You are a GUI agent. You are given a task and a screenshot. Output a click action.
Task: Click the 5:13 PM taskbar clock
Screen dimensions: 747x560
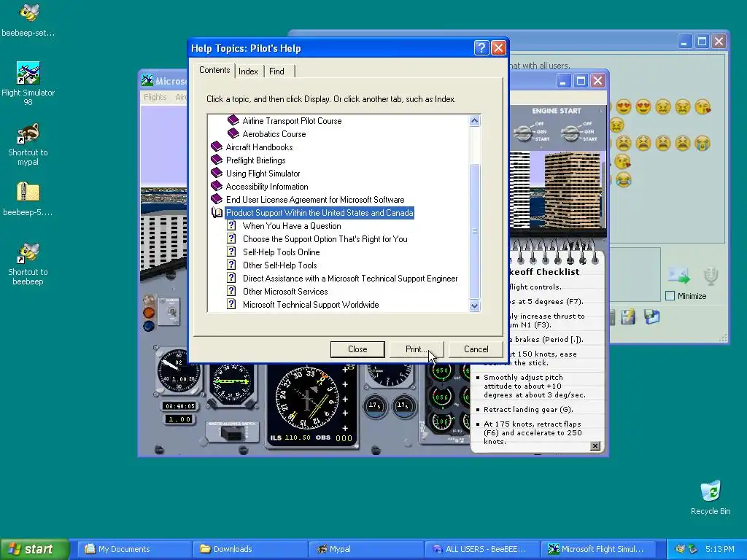coord(720,549)
